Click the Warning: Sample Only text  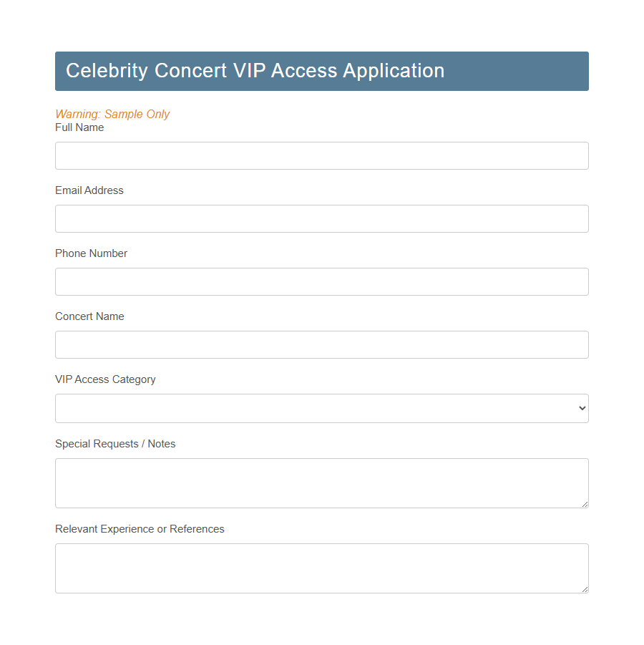coord(112,114)
